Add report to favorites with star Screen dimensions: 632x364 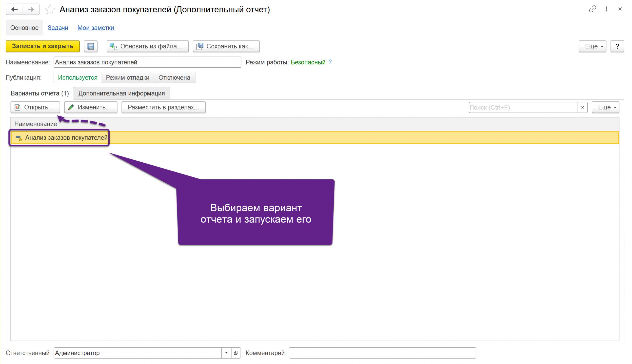pos(50,10)
